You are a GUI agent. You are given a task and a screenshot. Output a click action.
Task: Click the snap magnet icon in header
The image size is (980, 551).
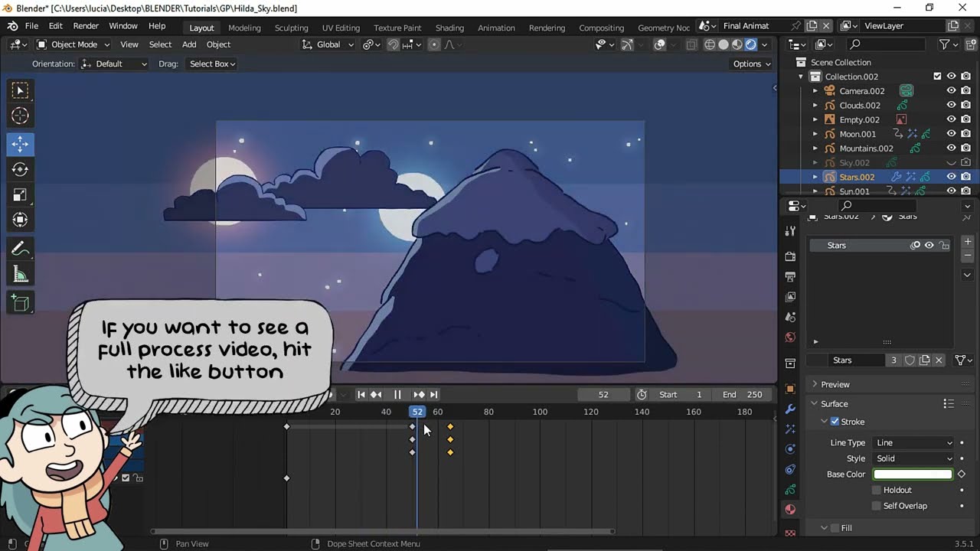(393, 44)
